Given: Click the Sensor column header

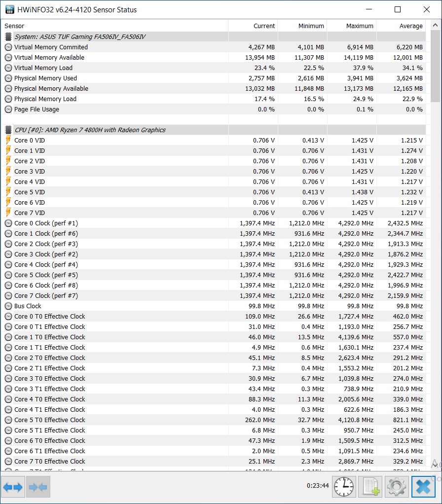Looking at the screenshot, I should [114, 26].
